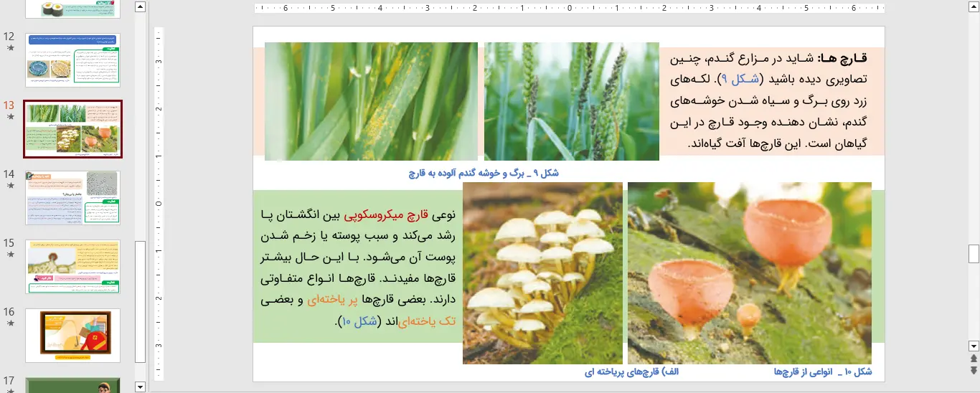Click the vertical ruler left of the slide
Viewport: 980px width, 393px height.
pyautogui.click(x=159, y=204)
